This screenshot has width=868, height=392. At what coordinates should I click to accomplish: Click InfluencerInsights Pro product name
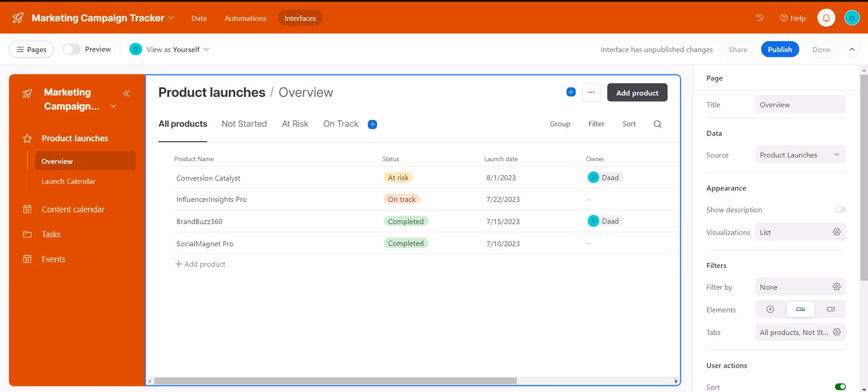(x=211, y=200)
